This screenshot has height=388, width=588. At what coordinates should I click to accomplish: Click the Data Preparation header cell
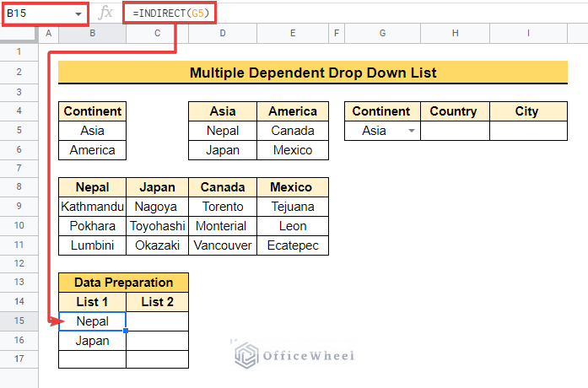click(123, 282)
